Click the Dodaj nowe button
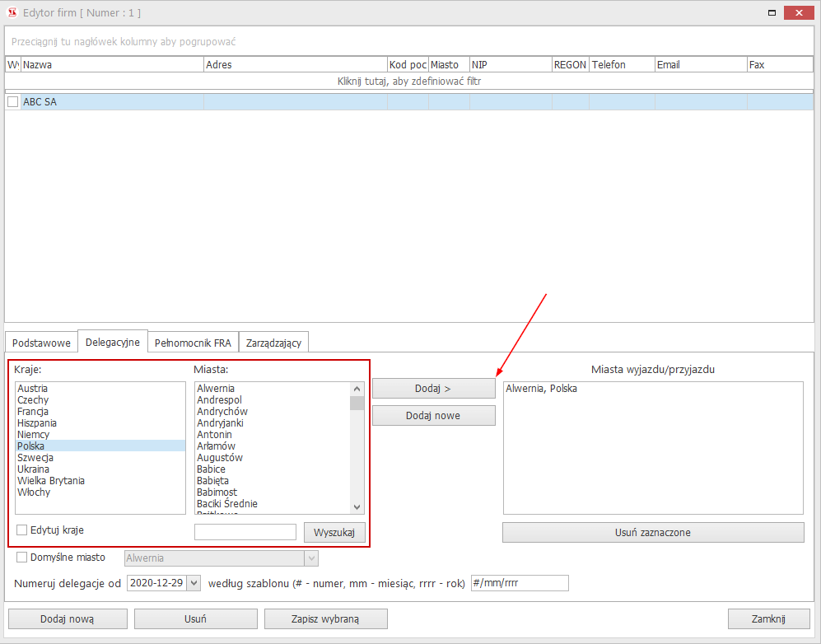Viewport: 821px width, 644px height. click(433, 416)
